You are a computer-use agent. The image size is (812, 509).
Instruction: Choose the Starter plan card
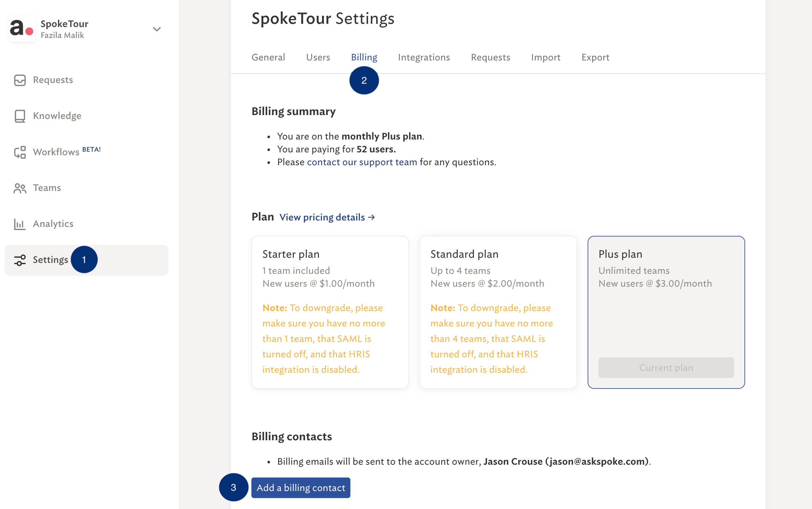click(x=330, y=312)
